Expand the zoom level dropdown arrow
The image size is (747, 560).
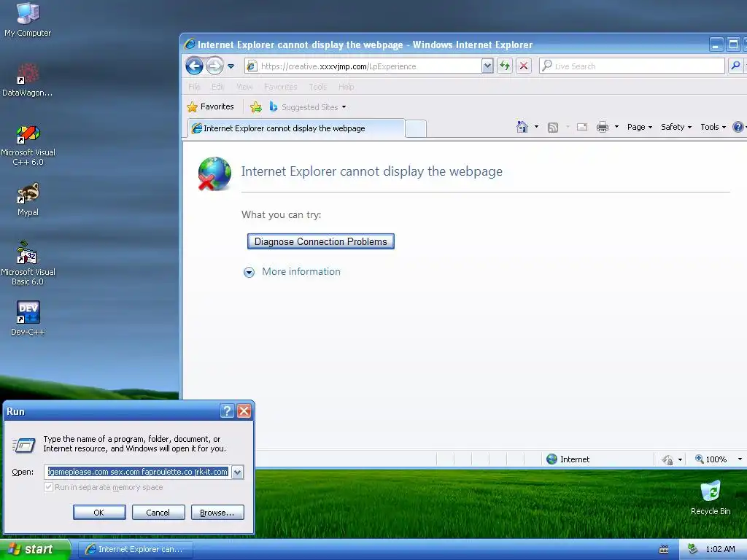pyautogui.click(x=740, y=459)
